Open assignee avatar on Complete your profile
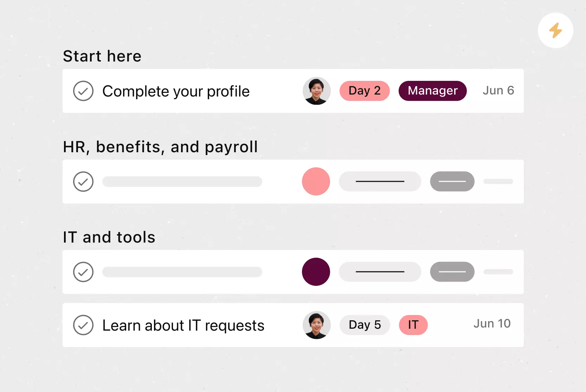Screen dimensions: 586x392 [316, 91]
